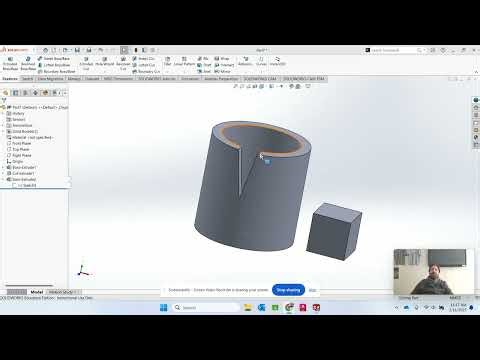The image size is (480, 360).
Task: Switch to the Markup ribbon tab
Action: pos(74,79)
